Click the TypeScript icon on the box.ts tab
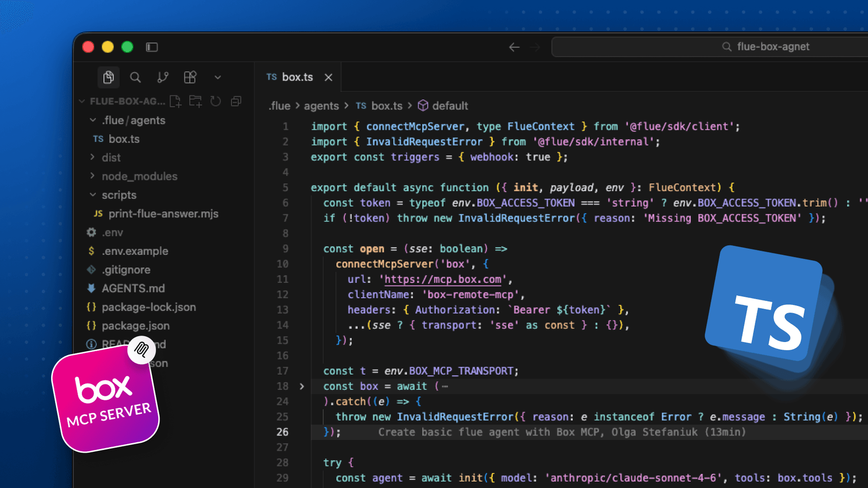Viewport: 868px width, 488px height. point(271,77)
